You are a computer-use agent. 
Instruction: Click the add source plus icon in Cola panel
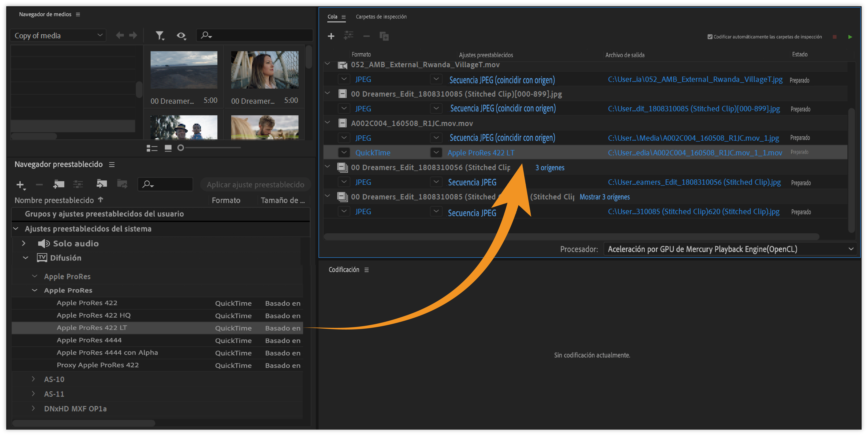click(x=331, y=36)
